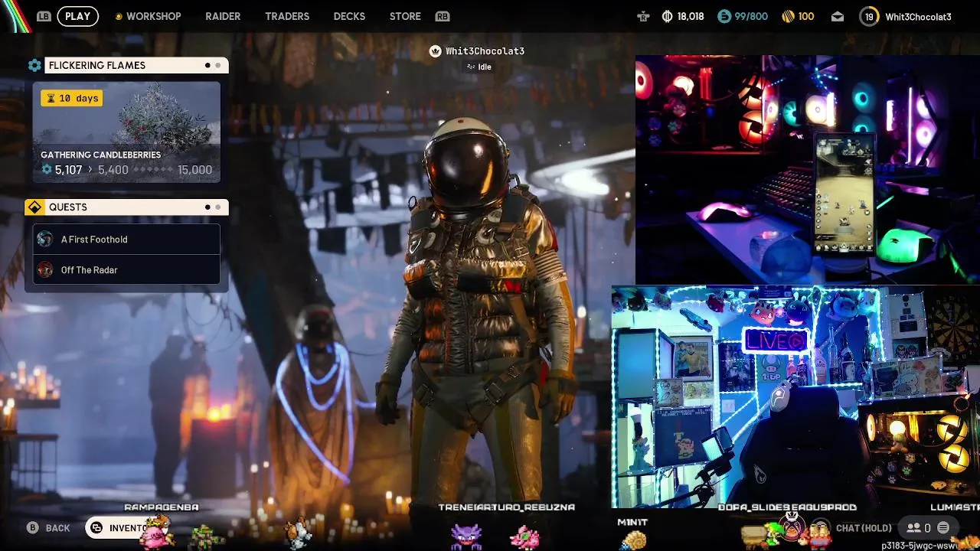Click the crown icon beside Whit3Chocolat3 nameplate
Screen dimensions: 980x551
pos(436,51)
